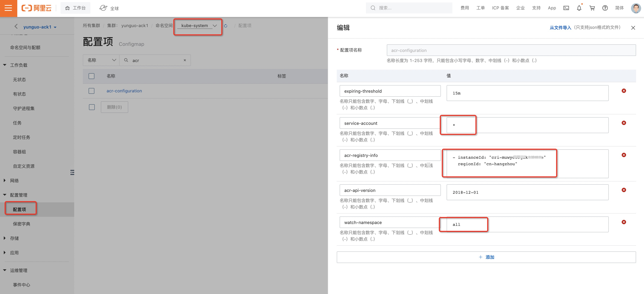Viewport: 644px width, 294px height.
Task: Open Cloud Shell terminal icon
Action: [566, 8]
